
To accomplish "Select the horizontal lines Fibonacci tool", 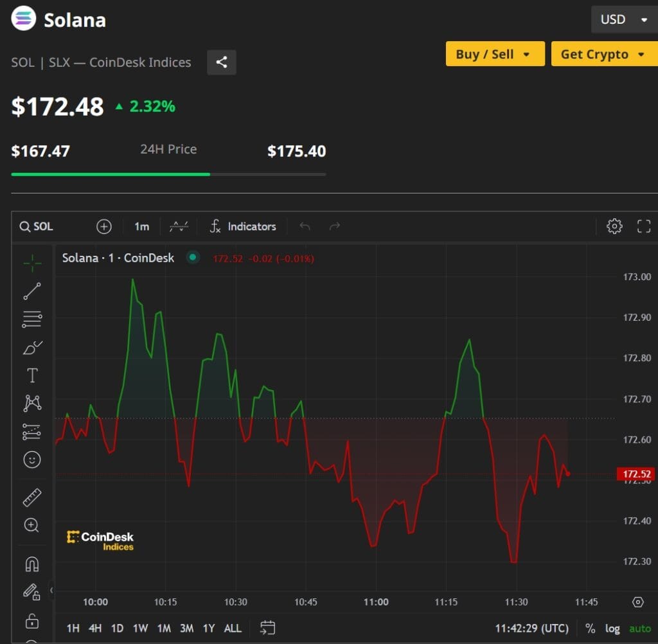I will pos(32,319).
